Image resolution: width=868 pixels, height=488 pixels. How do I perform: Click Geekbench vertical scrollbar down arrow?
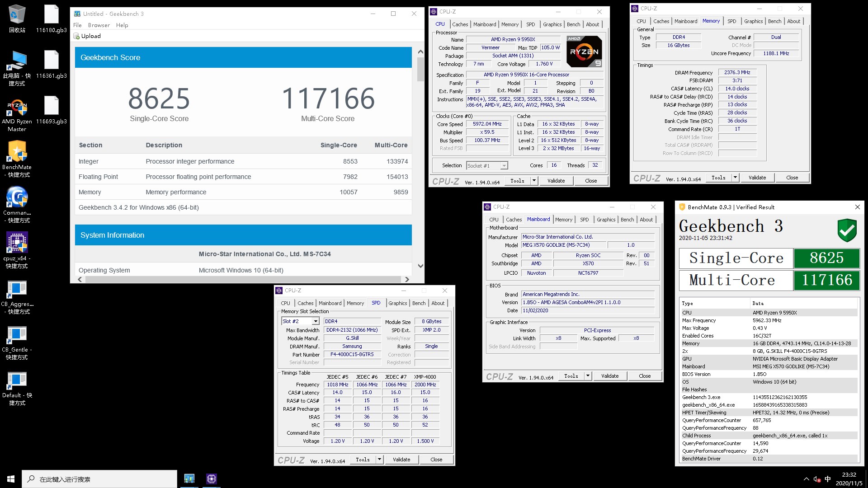click(420, 266)
